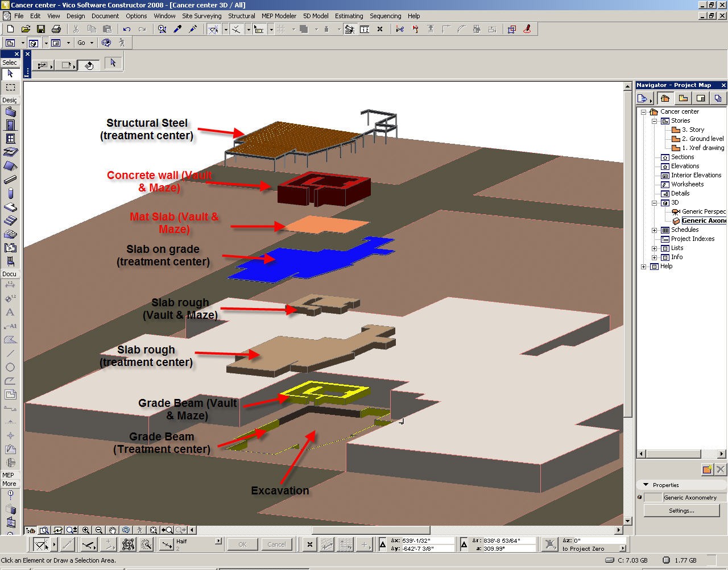Click the Δx coordinate input field
This screenshot has width=728, height=570.
tap(428, 540)
